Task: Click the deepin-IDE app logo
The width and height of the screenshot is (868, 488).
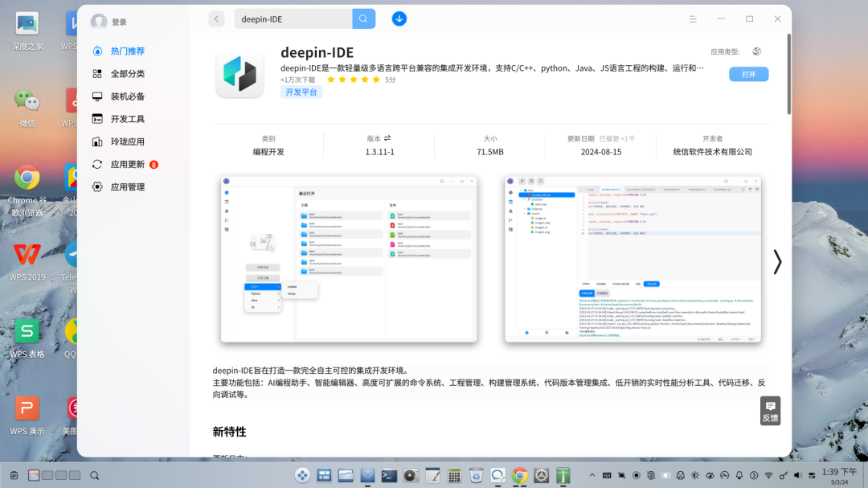Action: (x=240, y=74)
